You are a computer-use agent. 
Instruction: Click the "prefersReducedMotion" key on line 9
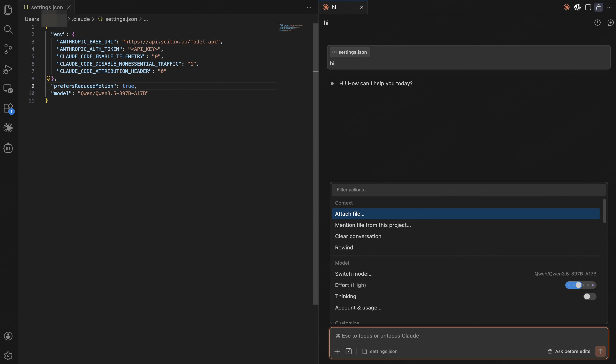pos(84,86)
